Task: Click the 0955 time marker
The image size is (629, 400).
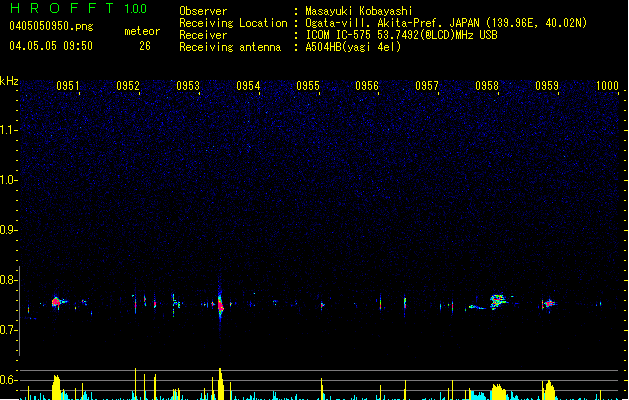Action: click(308, 86)
